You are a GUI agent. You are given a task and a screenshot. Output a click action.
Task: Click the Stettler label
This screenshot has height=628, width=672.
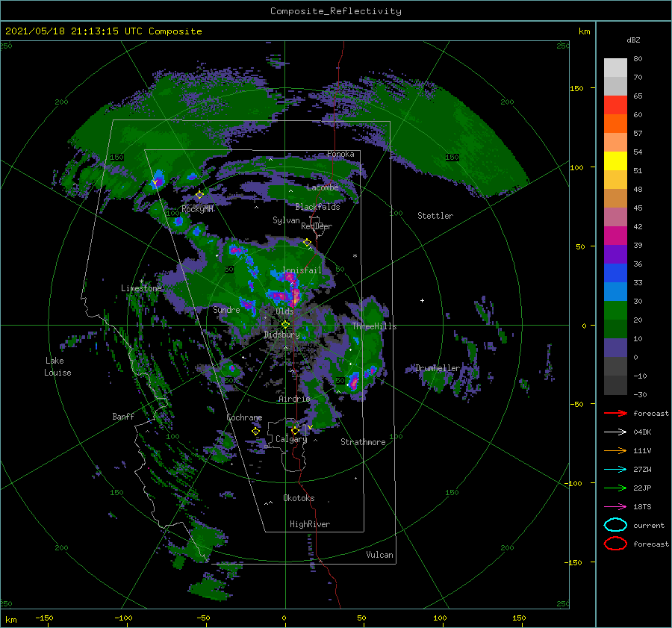[x=435, y=216]
